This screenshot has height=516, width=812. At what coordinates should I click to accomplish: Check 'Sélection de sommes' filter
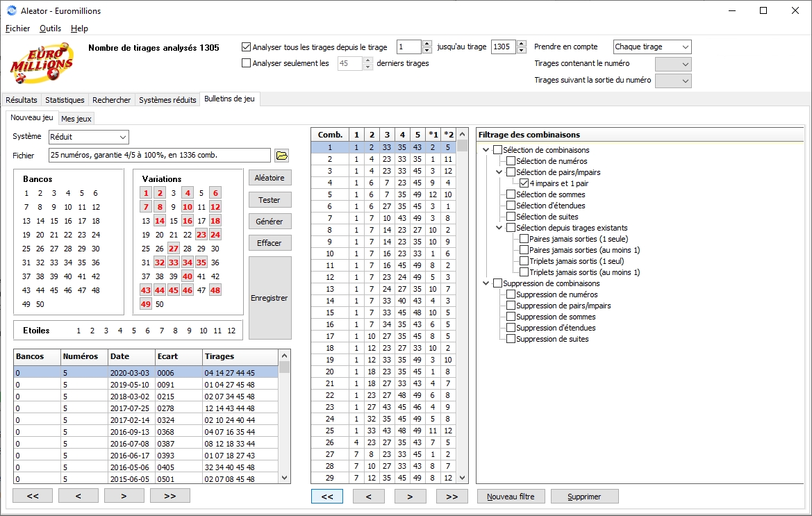[x=511, y=194]
